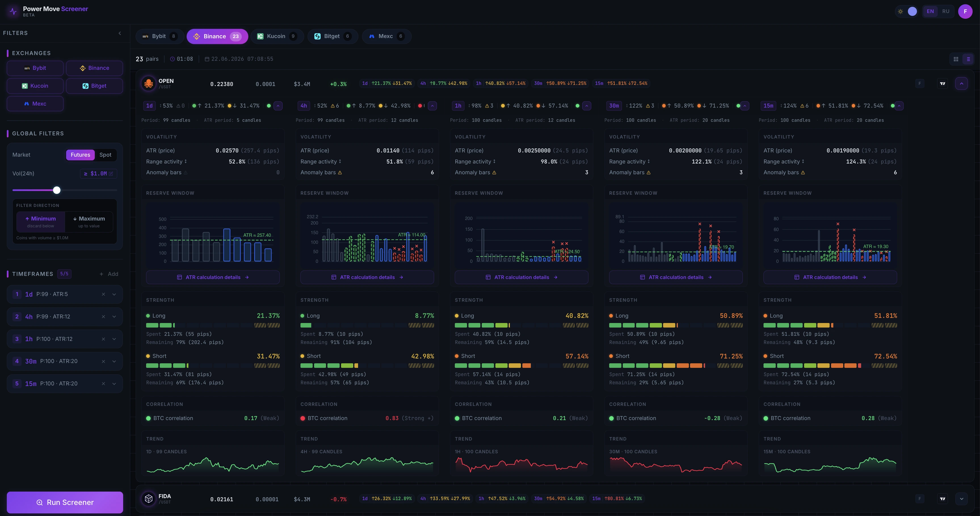
Task: Click the edit icon next to Vol(24h) value
Action: (x=111, y=173)
